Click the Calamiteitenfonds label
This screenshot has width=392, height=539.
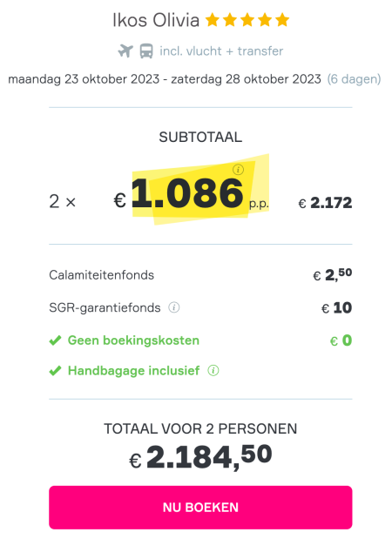tap(101, 275)
